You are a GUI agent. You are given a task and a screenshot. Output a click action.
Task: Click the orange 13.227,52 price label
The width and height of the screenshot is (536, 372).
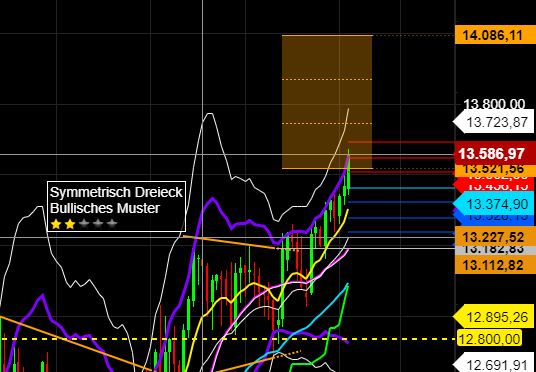[495, 237]
